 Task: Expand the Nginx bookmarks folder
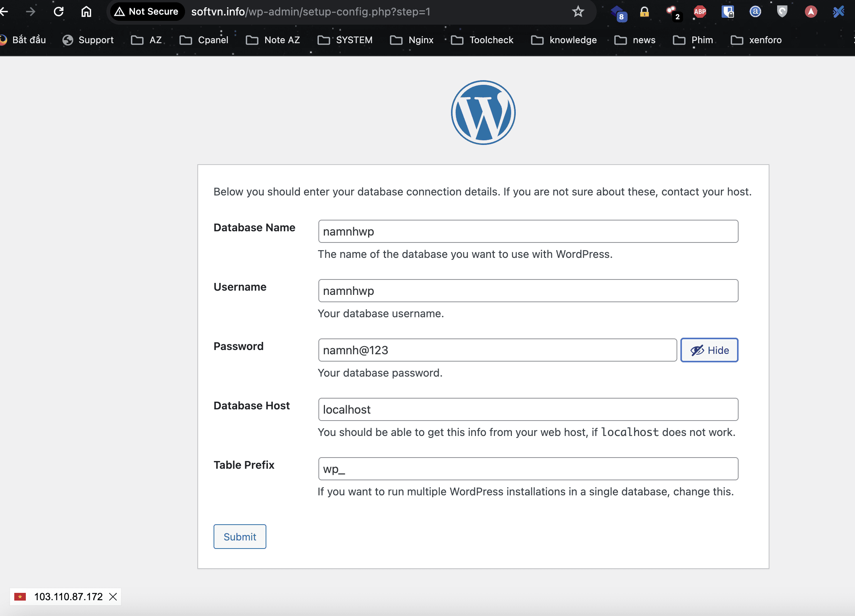click(x=412, y=40)
